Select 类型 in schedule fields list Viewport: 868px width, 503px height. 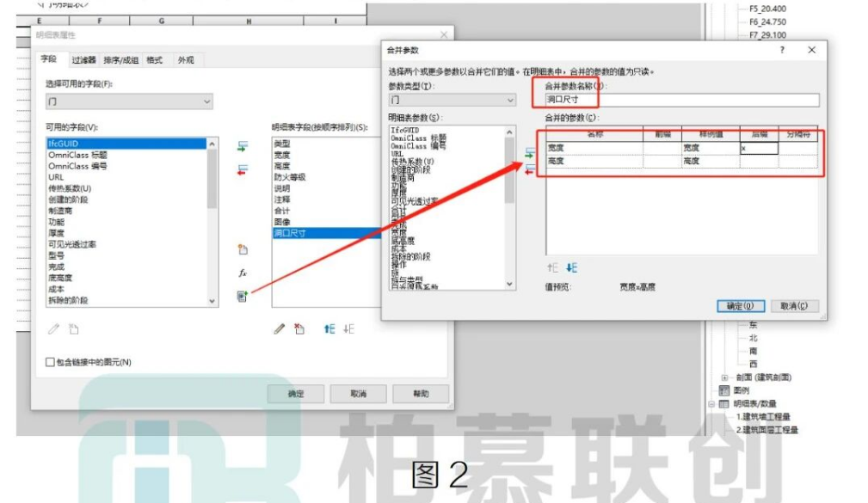pos(282,144)
